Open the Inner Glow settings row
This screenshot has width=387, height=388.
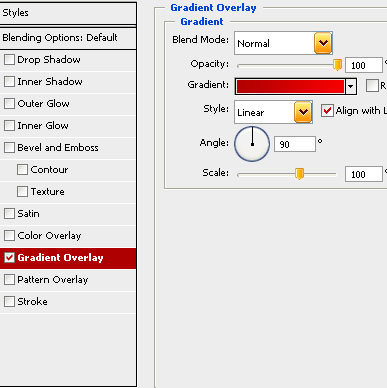[x=68, y=126]
